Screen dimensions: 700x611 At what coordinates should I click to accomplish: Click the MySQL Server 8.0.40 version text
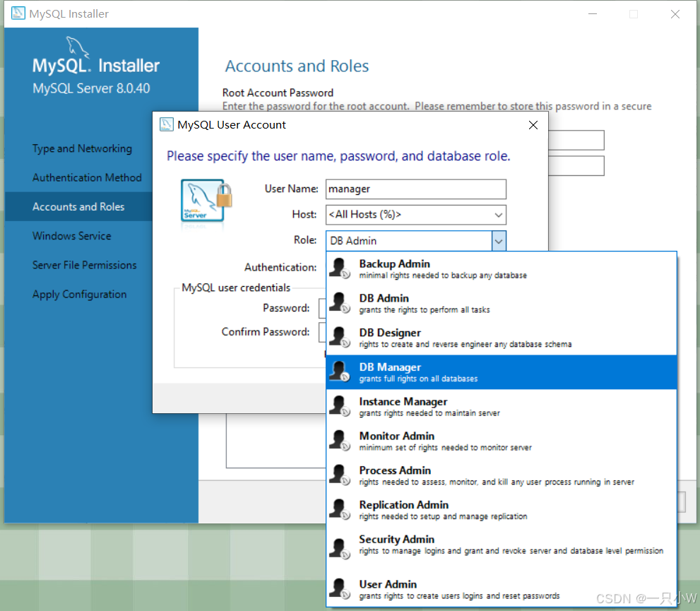point(91,88)
